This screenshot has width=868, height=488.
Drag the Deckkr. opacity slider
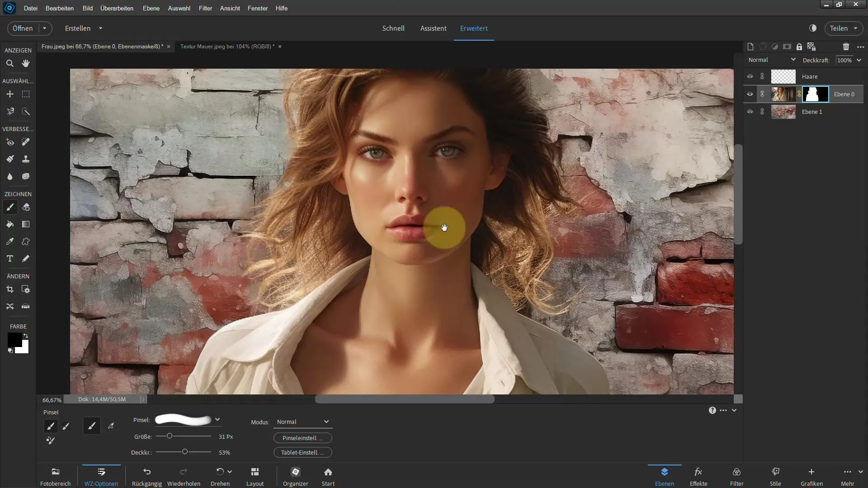[x=184, y=452]
